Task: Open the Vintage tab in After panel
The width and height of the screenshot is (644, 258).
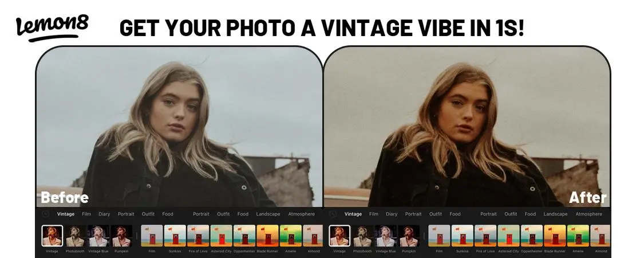Action: tap(353, 214)
